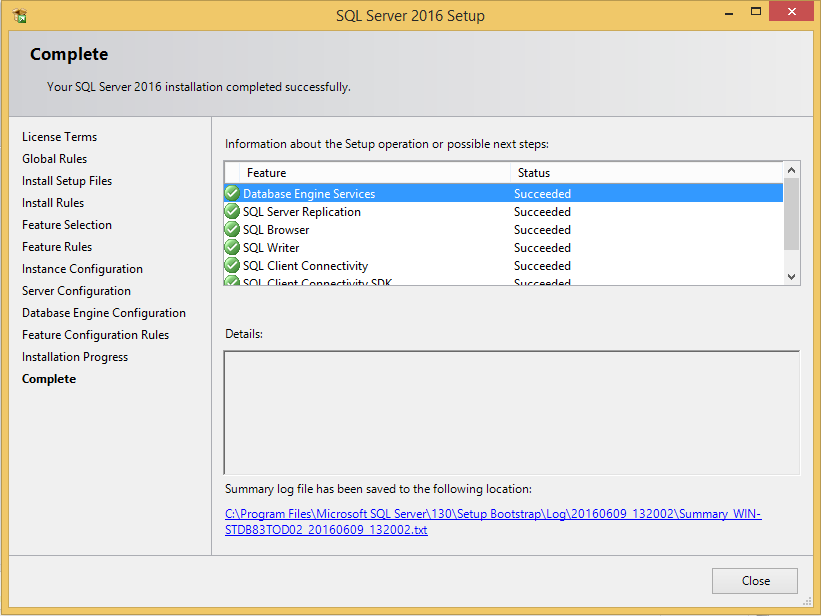This screenshot has height=616, width=821.
Task: Select Database Engine Configuration step
Action: [x=104, y=313]
